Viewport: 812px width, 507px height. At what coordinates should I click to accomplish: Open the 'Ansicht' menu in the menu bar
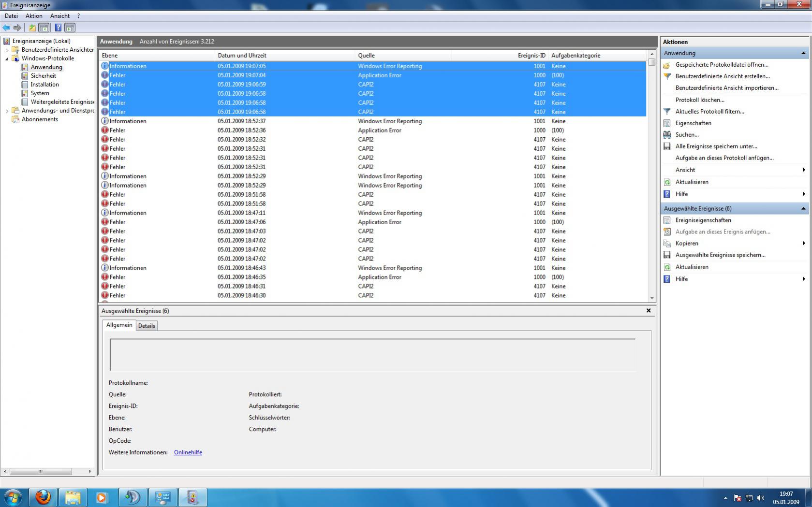60,16
